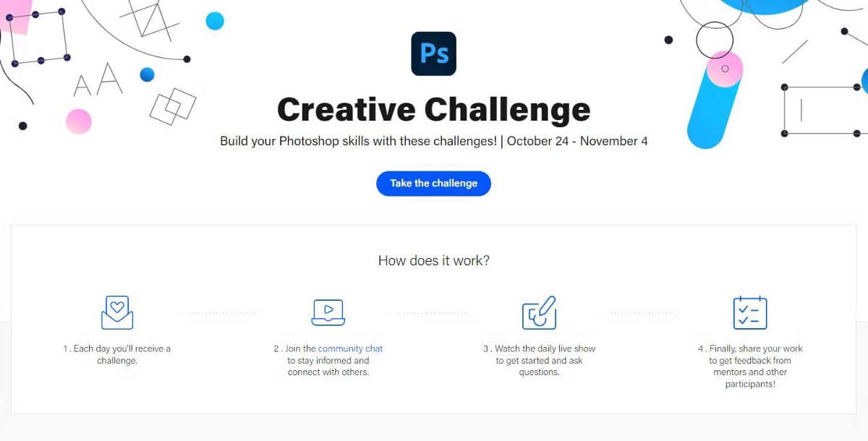Click the How does it work? heading
The image size is (868, 441).
tap(433, 260)
